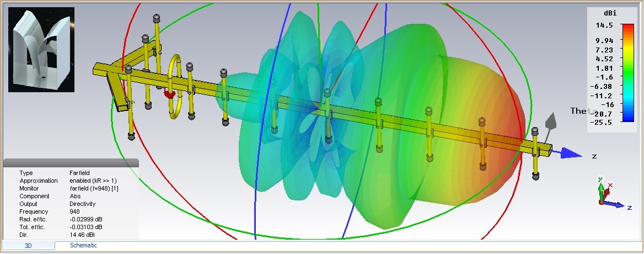This screenshot has height=254, width=644.
Task: Click the 14.46 dBi directivity value
Action: (83, 235)
